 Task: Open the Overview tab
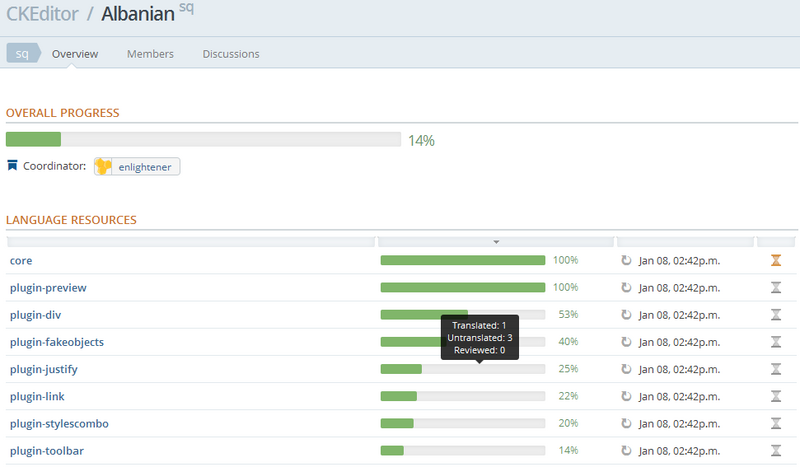75,54
